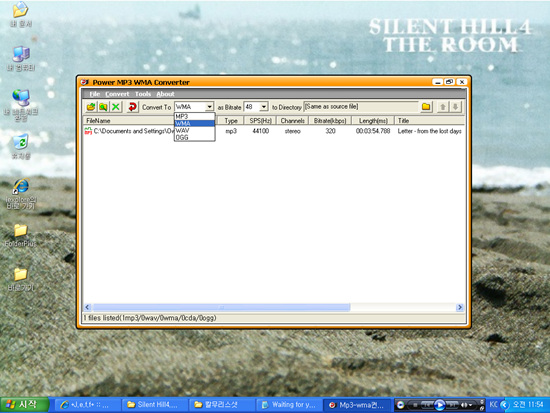
Task: Choose OGG in the Convert To list
Action: pyautogui.click(x=194, y=138)
